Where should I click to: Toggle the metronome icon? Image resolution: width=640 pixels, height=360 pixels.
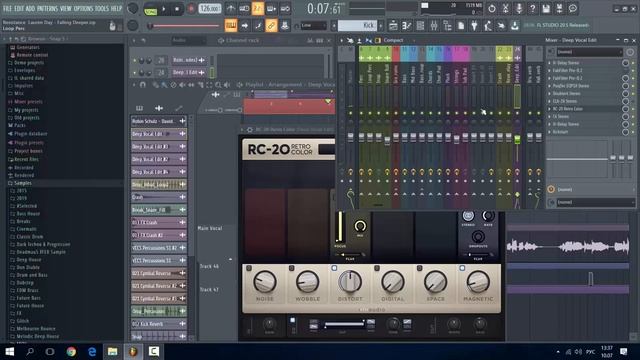(x=231, y=9)
